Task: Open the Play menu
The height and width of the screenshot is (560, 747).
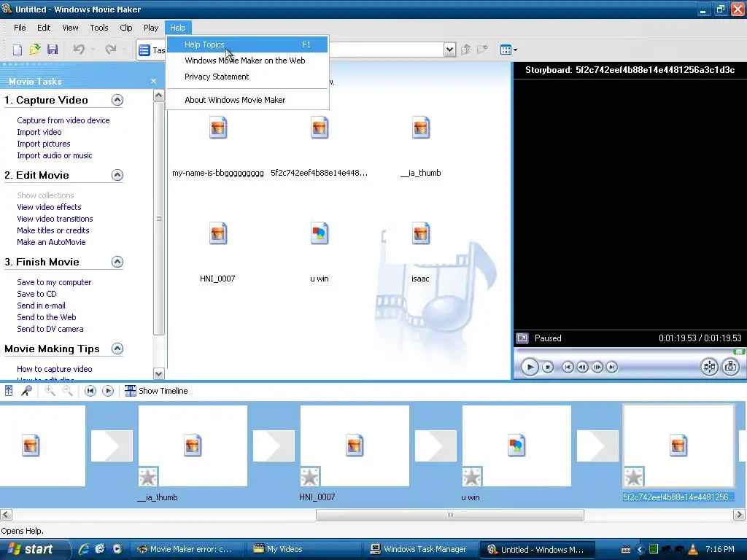Action: 151,28
